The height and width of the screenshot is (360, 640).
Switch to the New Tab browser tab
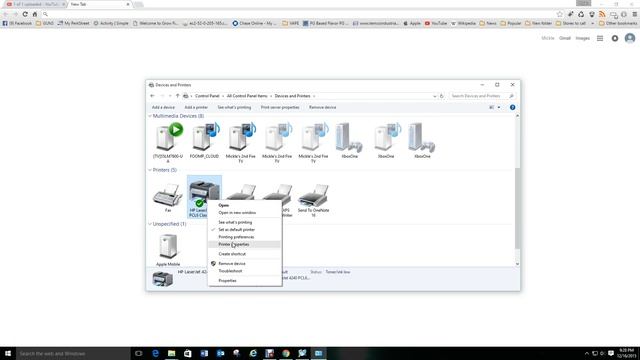[100, 4]
